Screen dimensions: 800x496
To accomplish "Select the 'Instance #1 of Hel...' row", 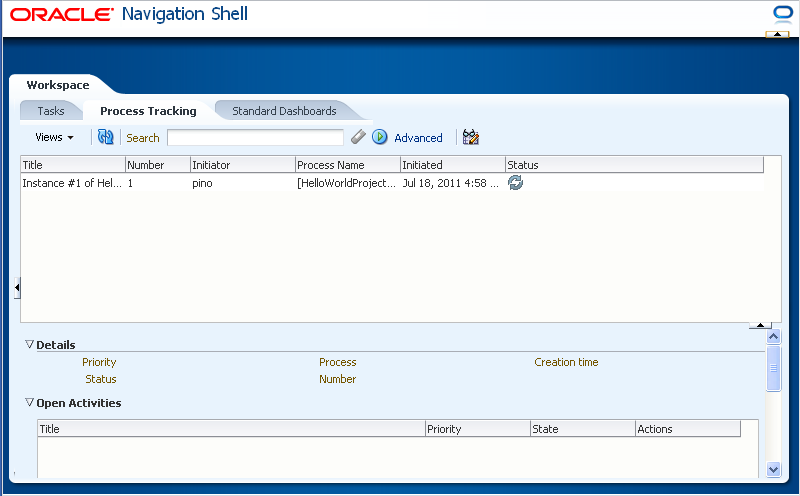I will (x=392, y=183).
